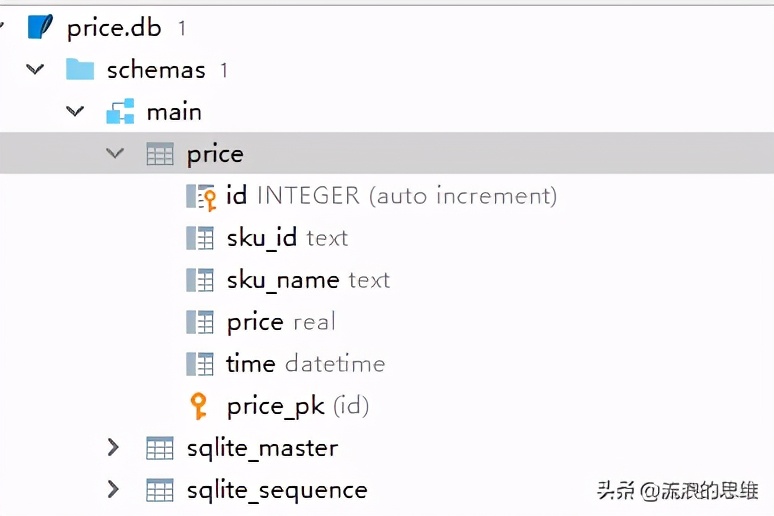The width and height of the screenshot is (774, 516).
Task: Click the main schema icon
Action: (x=120, y=112)
